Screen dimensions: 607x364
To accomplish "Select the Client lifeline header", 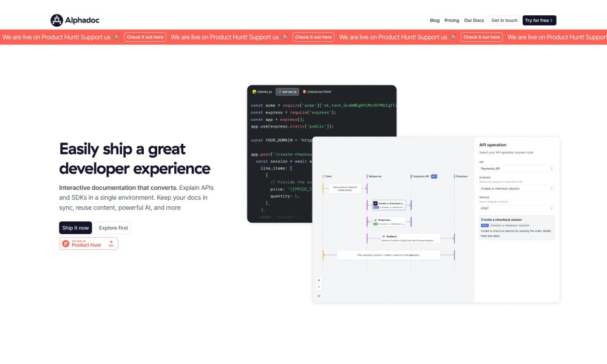I will pos(328,177).
